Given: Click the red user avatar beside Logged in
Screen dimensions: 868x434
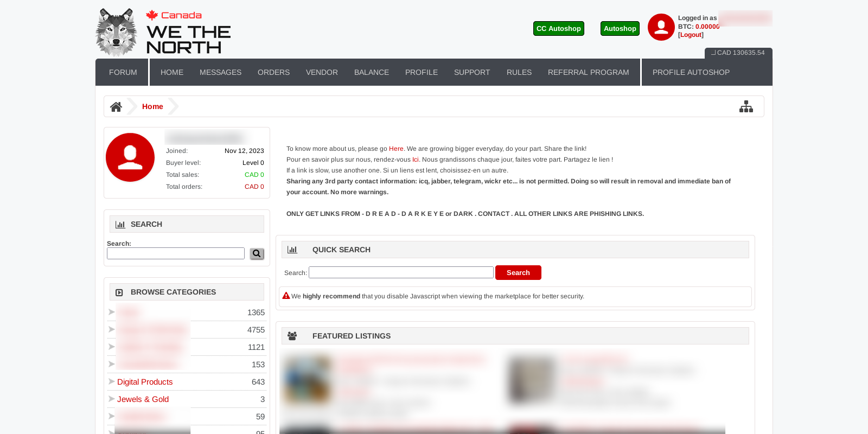Looking at the screenshot, I should [661, 27].
